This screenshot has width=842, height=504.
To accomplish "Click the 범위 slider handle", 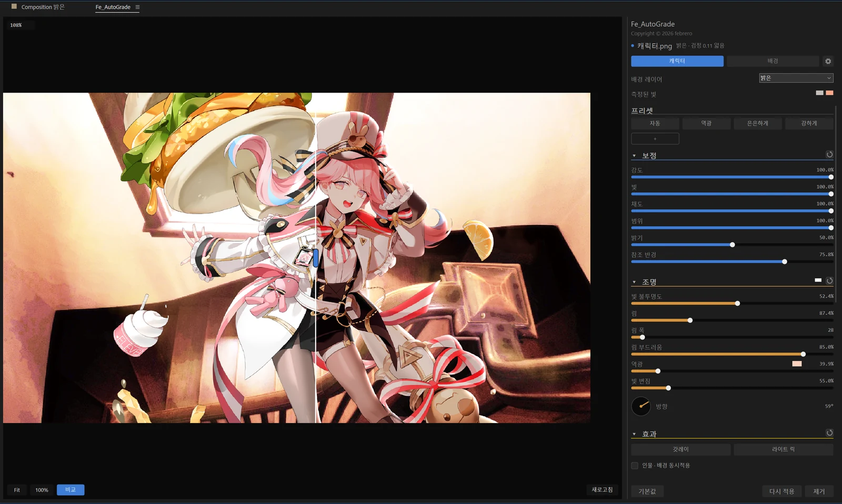I will pyautogui.click(x=831, y=228).
